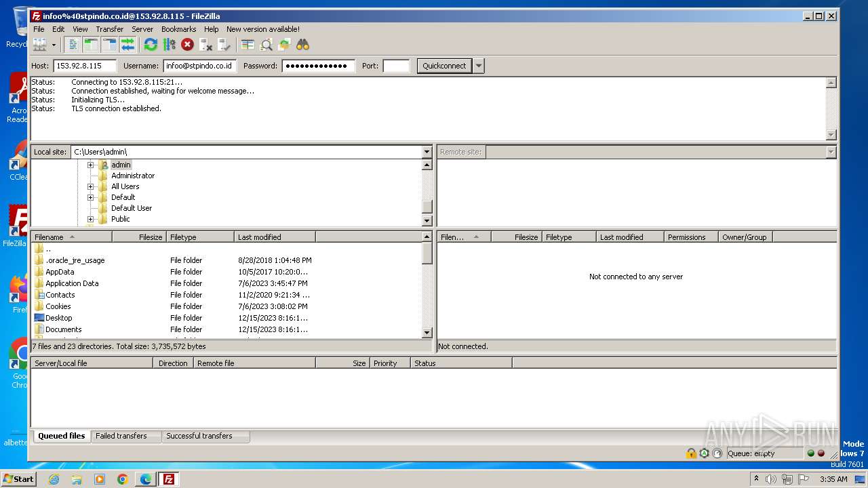Toggle transfer queue display
The width and height of the screenshot is (868, 488).
(127, 45)
